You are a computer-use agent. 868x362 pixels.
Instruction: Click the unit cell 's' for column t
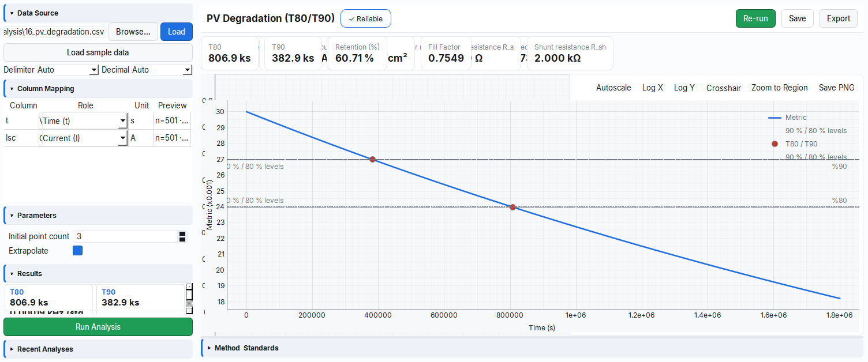point(141,120)
